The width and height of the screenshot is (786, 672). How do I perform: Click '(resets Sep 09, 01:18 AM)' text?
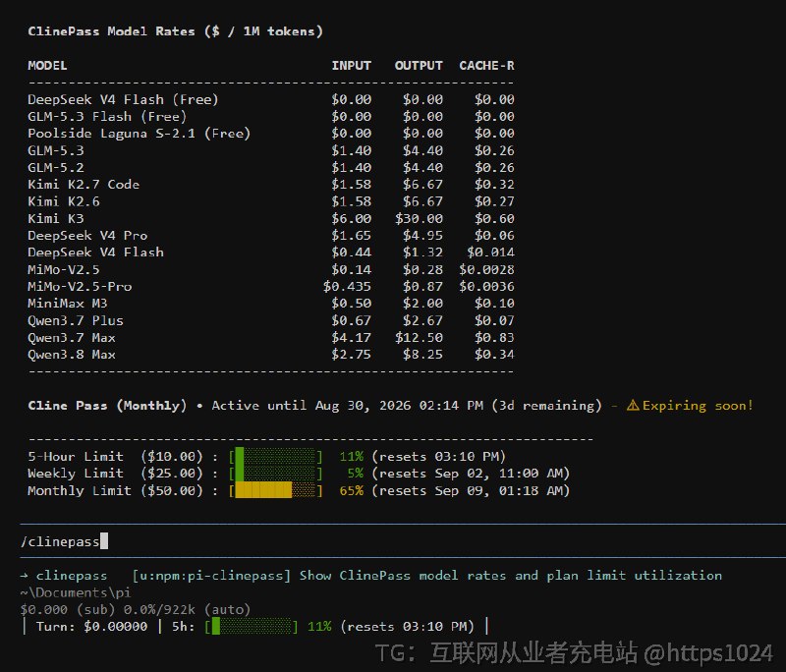pos(471,490)
